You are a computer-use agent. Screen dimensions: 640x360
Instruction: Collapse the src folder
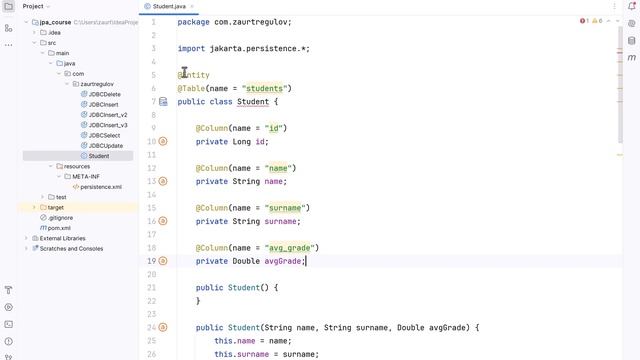pyautogui.click(x=35, y=43)
